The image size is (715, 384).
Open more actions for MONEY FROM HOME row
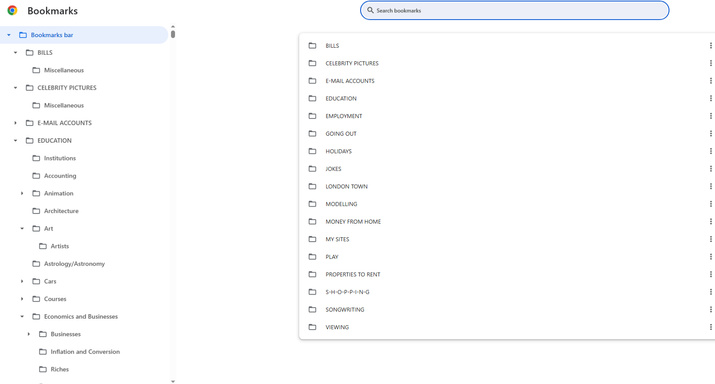710,222
